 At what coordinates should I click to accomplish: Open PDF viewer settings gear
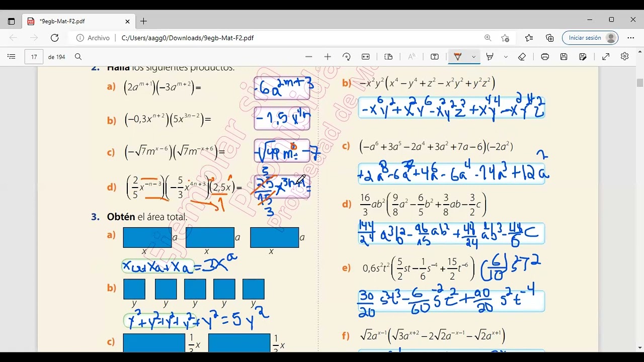coord(625,57)
